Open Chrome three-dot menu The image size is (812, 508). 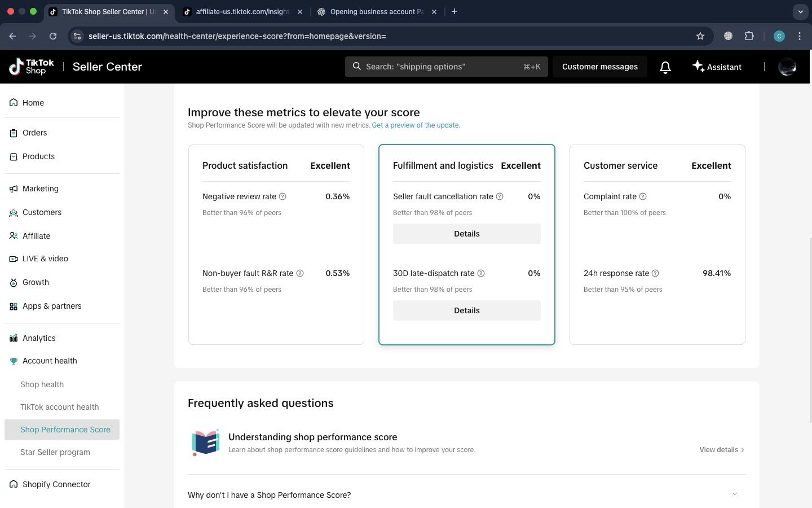800,36
